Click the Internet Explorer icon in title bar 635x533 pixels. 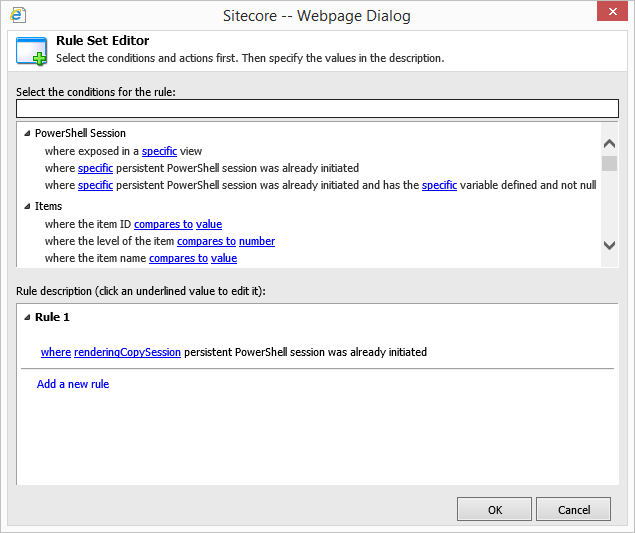click(18, 14)
